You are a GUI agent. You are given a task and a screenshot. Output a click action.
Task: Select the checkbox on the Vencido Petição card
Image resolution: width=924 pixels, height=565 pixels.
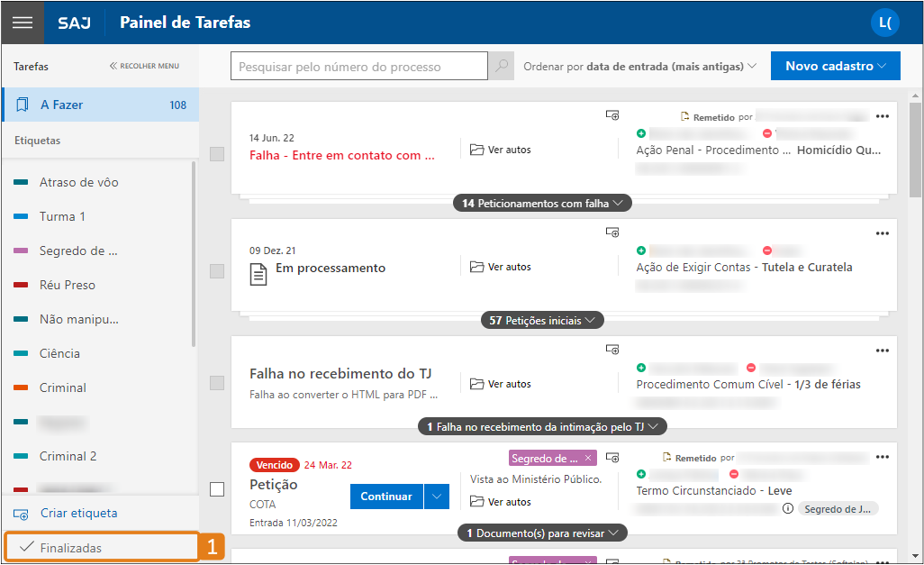[216, 489]
